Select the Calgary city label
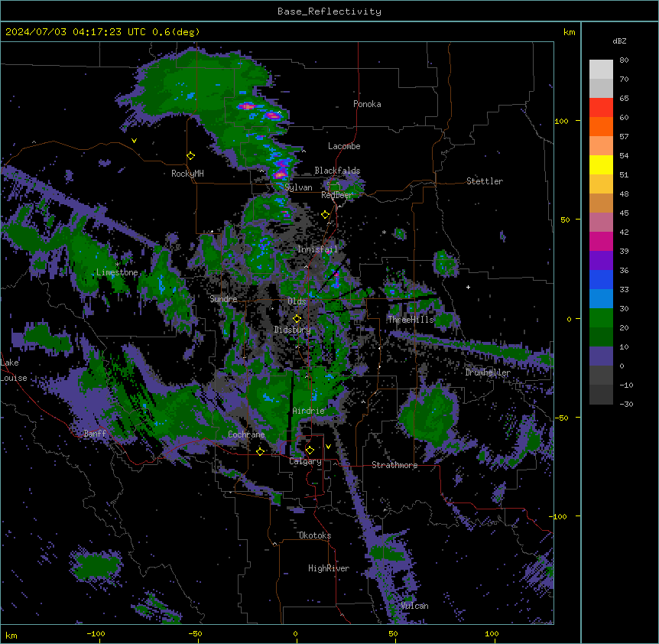659x644 pixels. pos(305,462)
